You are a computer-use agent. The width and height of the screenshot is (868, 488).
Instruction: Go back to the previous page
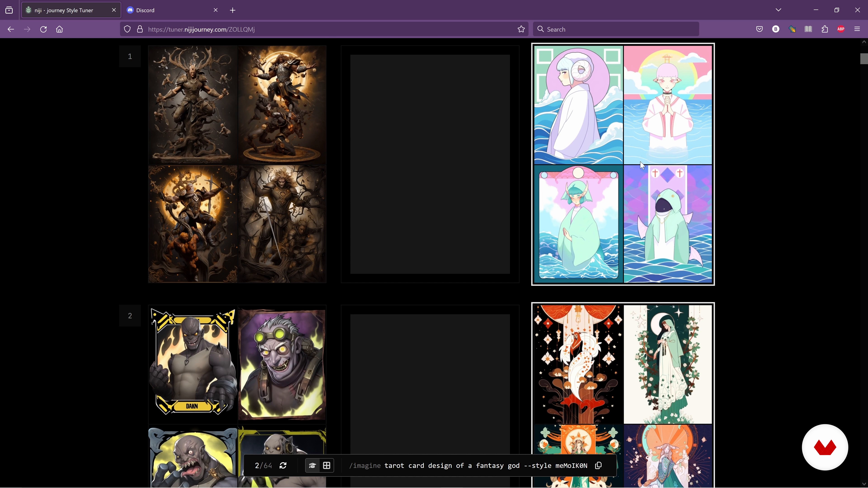click(11, 29)
